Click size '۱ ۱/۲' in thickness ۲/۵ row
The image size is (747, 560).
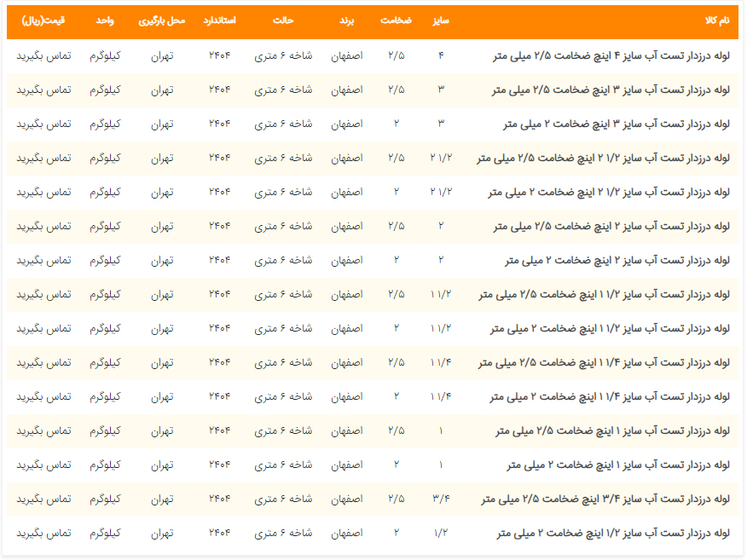click(441, 295)
